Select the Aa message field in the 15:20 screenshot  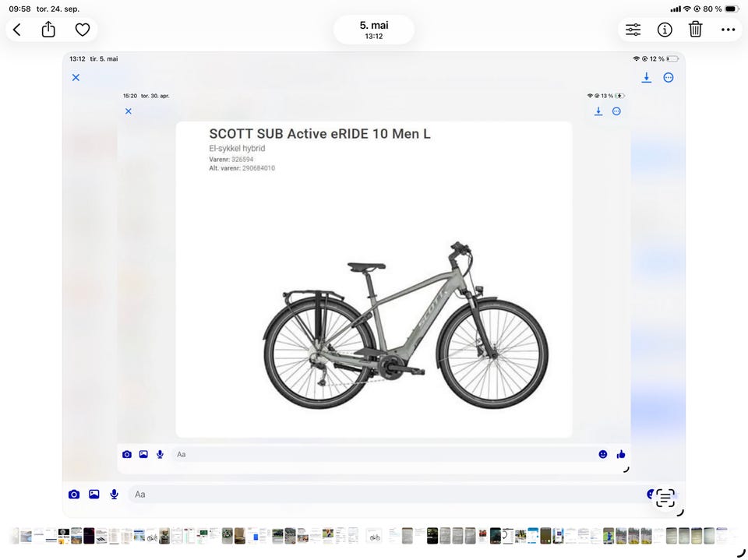click(x=383, y=454)
